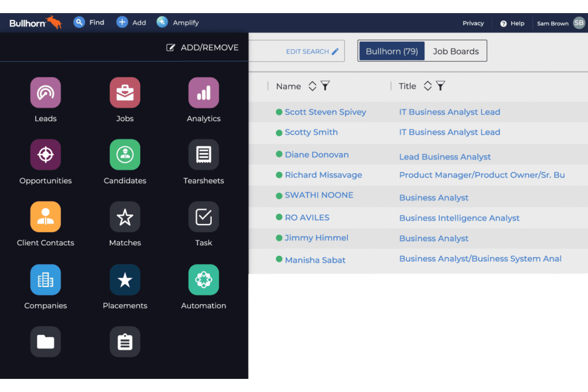Open the Privacy link

pyautogui.click(x=473, y=23)
